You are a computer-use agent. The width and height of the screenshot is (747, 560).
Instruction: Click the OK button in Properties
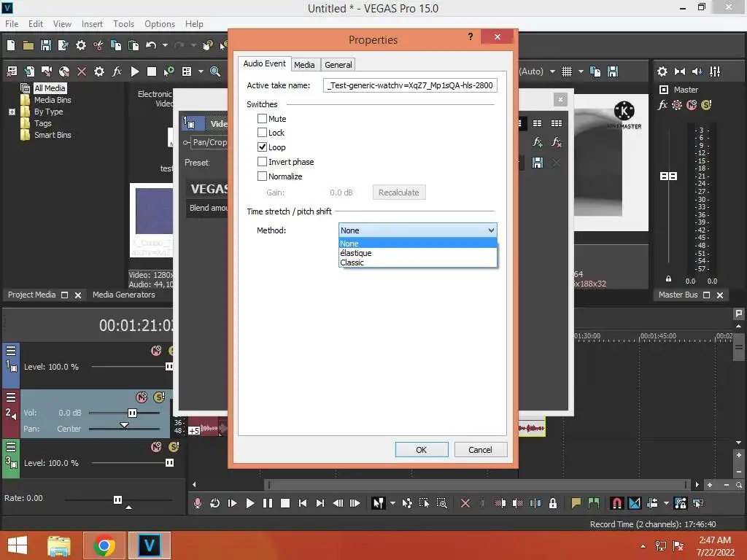click(422, 450)
